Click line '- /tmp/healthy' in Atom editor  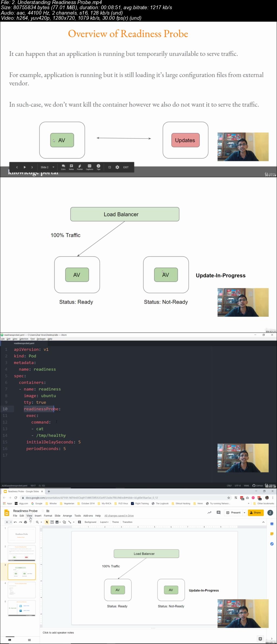[48, 435]
